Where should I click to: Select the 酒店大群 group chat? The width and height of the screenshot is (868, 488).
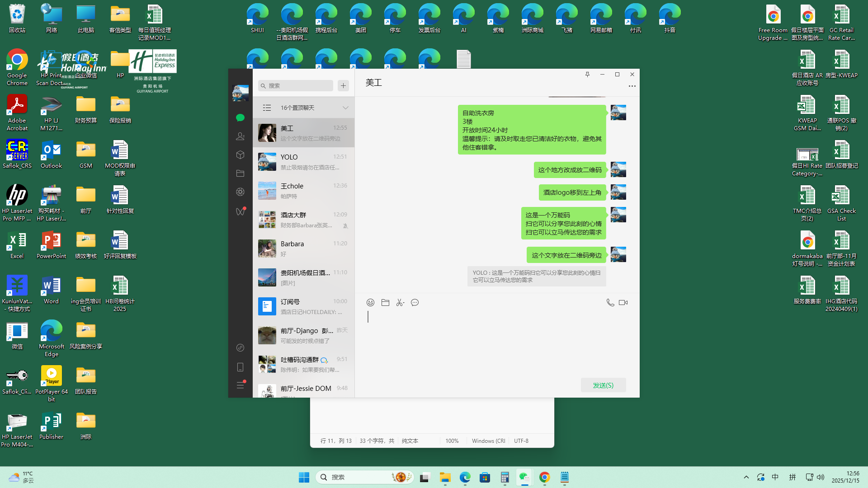tap(303, 220)
